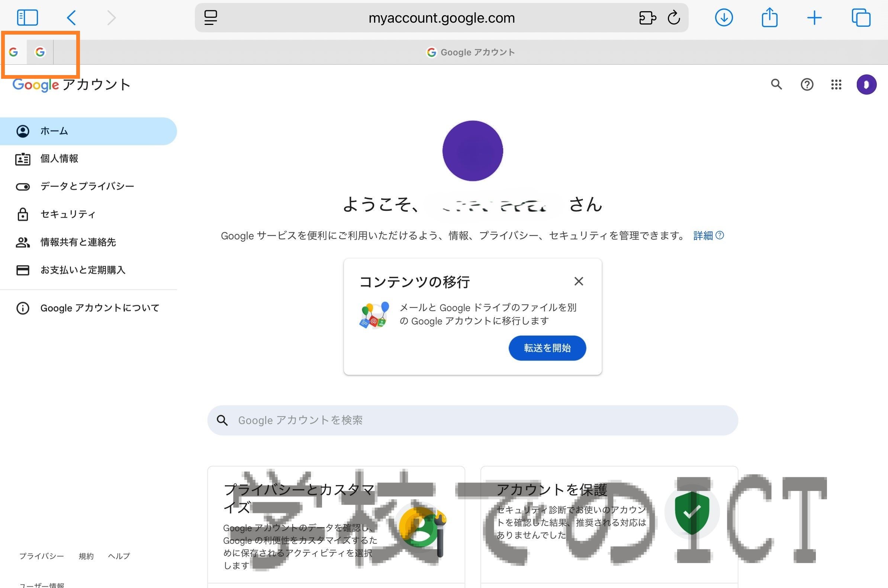Click the myaccount.google.com address field

pos(441,17)
